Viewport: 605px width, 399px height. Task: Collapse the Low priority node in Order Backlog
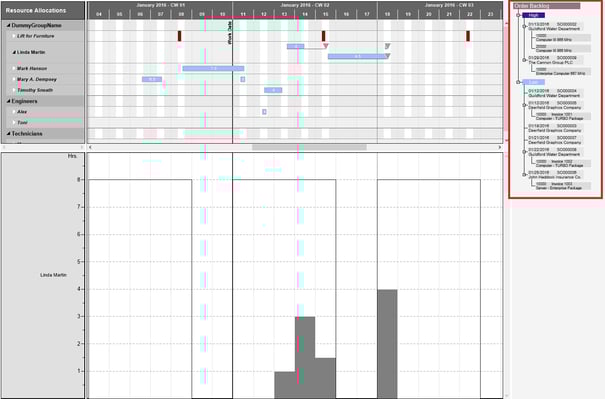(x=518, y=82)
